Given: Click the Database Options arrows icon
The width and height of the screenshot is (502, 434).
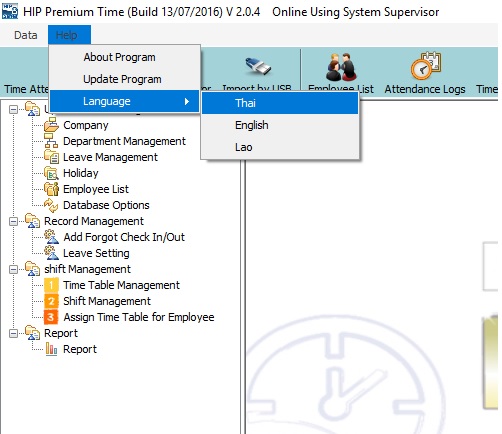Looking at the screenshot, I should pos(51,205).
